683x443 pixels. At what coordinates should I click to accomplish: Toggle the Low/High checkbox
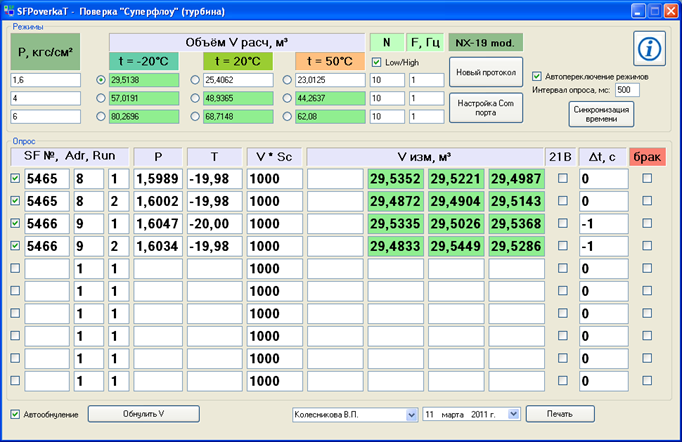click(x=376, y=62)
